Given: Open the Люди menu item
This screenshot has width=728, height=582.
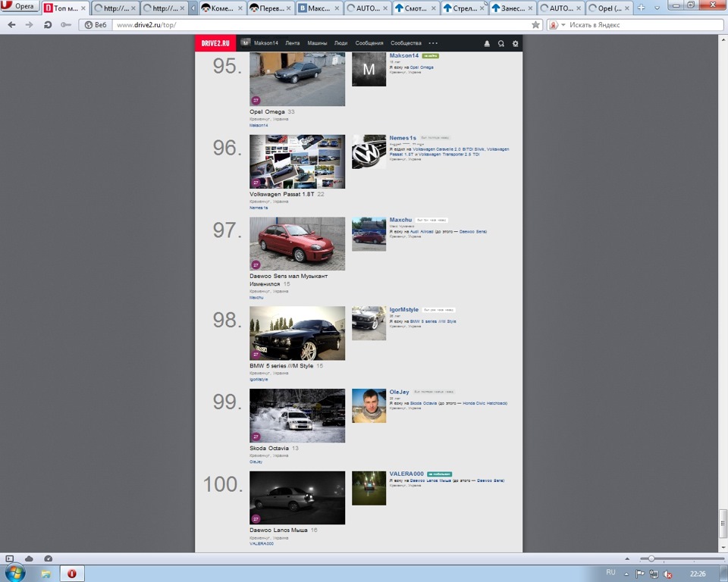Looking at the screenshot, I should click(340, 43).
